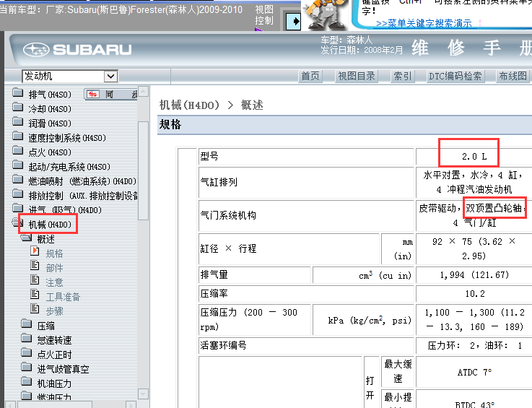Screen dimensions: 532x408
Task: Open folder icon for 冷却(H4SO)
Action: [17, 108]
